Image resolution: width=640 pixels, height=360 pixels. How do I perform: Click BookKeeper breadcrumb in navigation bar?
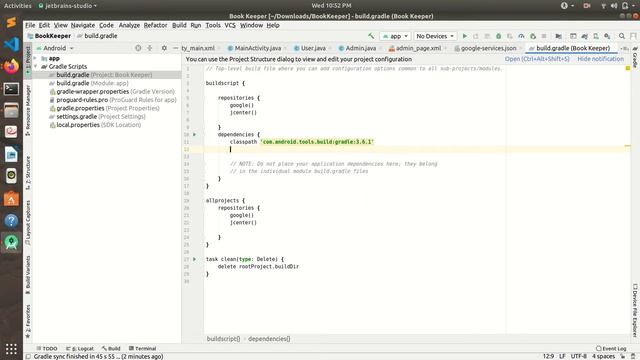pyautogui.click(x=49, y=36)
